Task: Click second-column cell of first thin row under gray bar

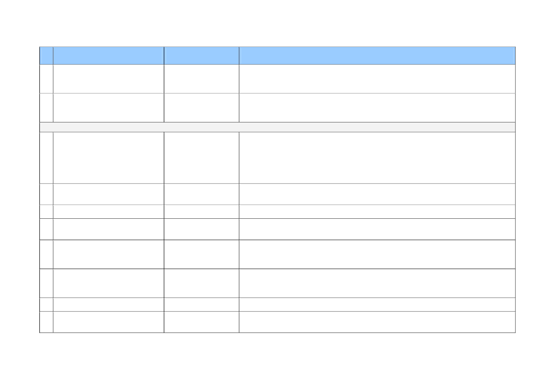Action: 109,212
